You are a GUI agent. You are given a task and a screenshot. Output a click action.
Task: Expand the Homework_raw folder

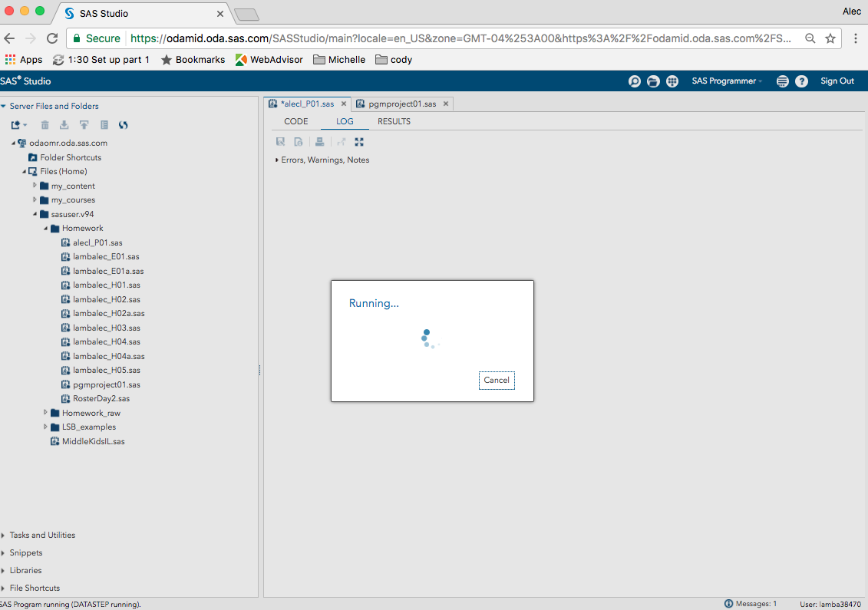[45, 413]
